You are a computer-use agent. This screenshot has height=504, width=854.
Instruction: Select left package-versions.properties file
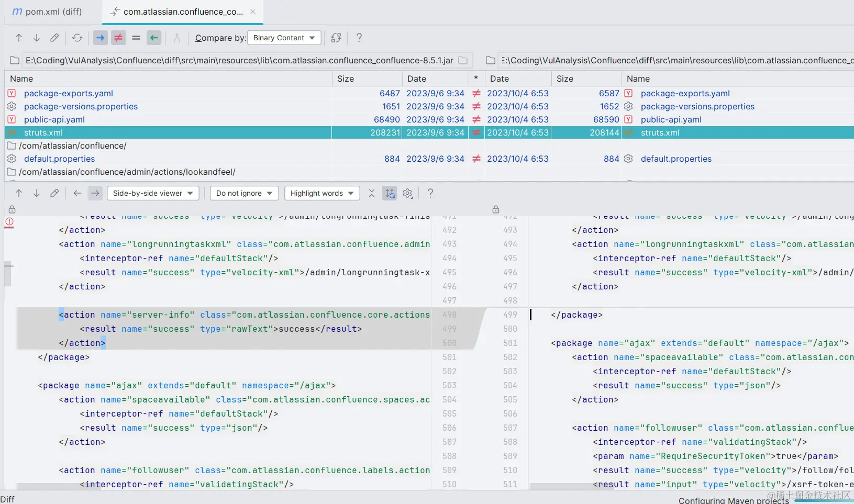81,106
